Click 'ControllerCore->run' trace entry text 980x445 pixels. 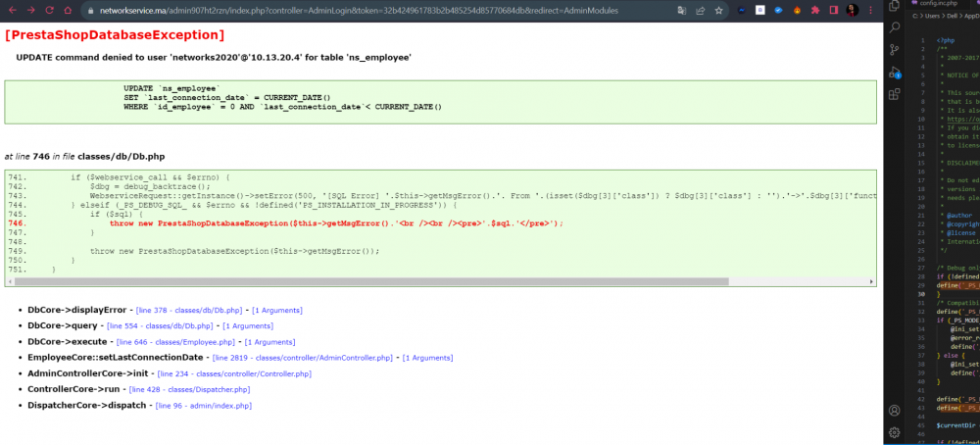[73, 389]
